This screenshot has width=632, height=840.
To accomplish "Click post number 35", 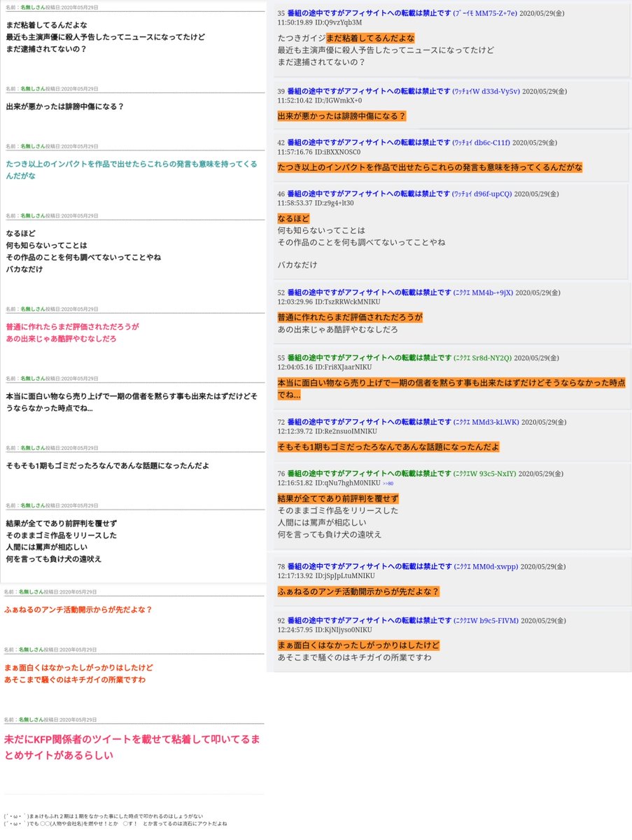I will (281, 13).
